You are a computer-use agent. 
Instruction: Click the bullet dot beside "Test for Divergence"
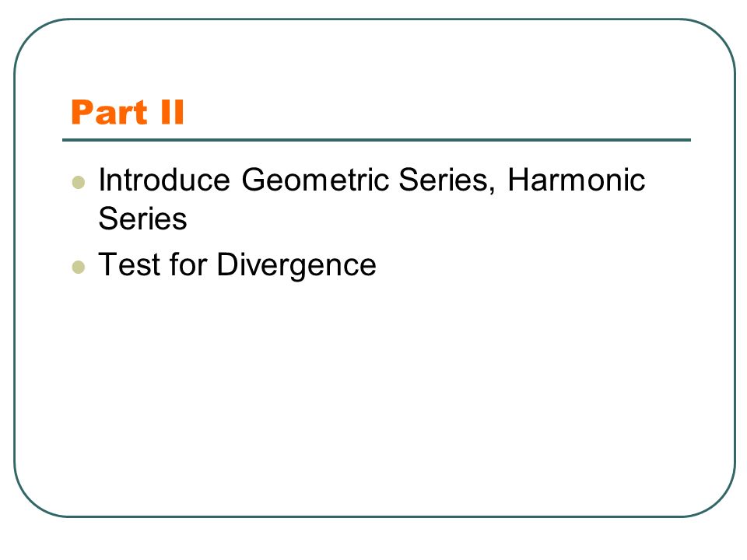(78, 267)
